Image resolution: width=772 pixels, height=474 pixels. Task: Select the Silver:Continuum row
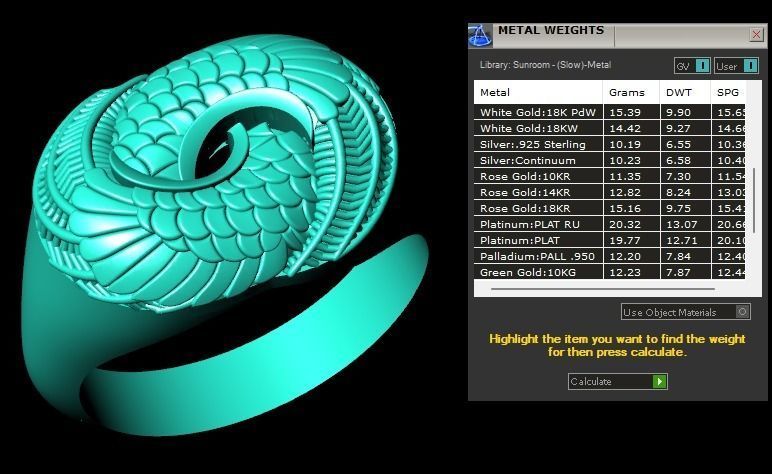tap(610, 160)
